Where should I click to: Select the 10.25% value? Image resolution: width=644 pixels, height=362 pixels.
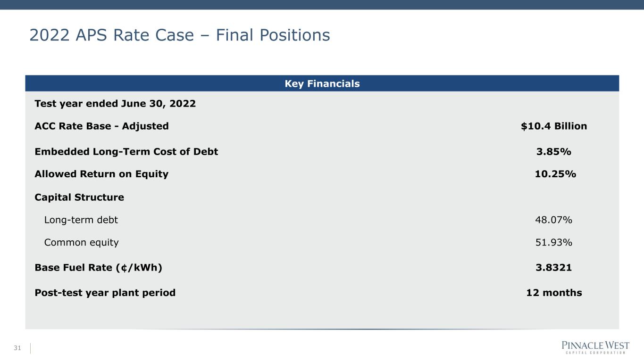(555, 174)
